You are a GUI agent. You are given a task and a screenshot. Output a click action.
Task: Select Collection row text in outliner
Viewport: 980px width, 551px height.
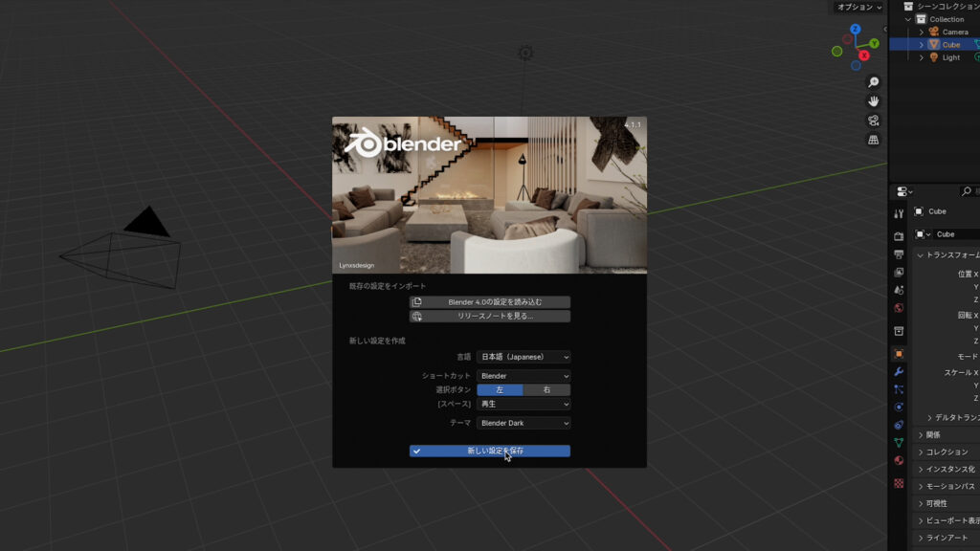click(947, 19)
